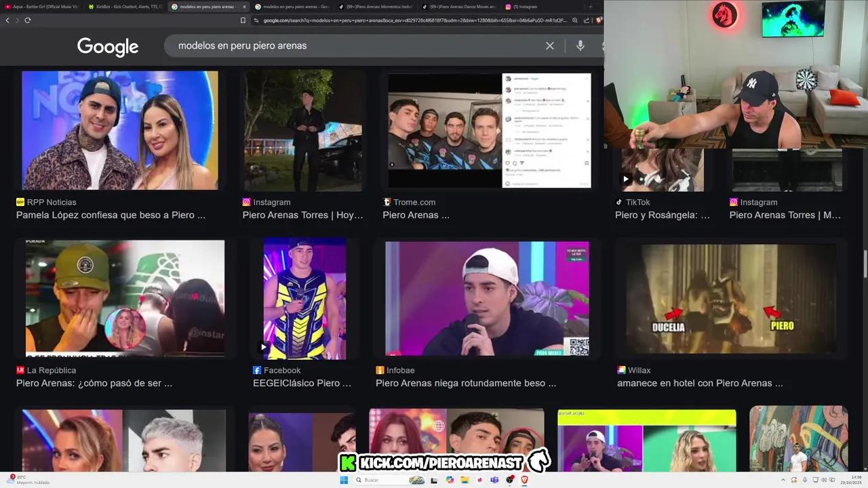Image resolution: width=868 pixels, height=488 pixels.
Task: Launch Copilot from the taskbar
Action: pyautogui.click(x=450, y=480)
